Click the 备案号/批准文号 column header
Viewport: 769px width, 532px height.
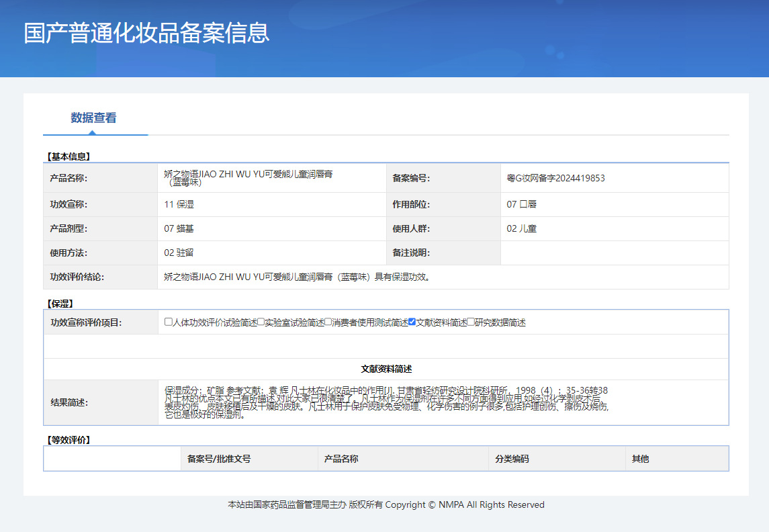pyautogui.click(x=219, y=459)
